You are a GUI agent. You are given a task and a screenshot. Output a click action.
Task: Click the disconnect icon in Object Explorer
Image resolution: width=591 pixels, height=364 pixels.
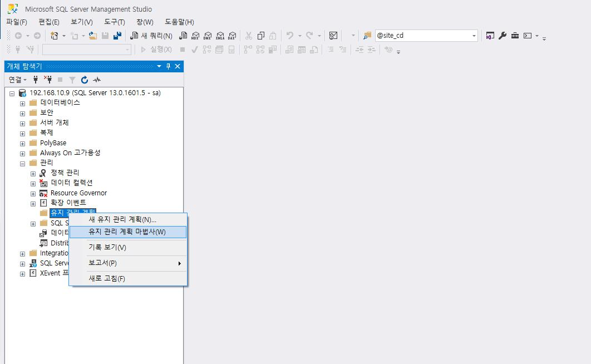point(48,80)
